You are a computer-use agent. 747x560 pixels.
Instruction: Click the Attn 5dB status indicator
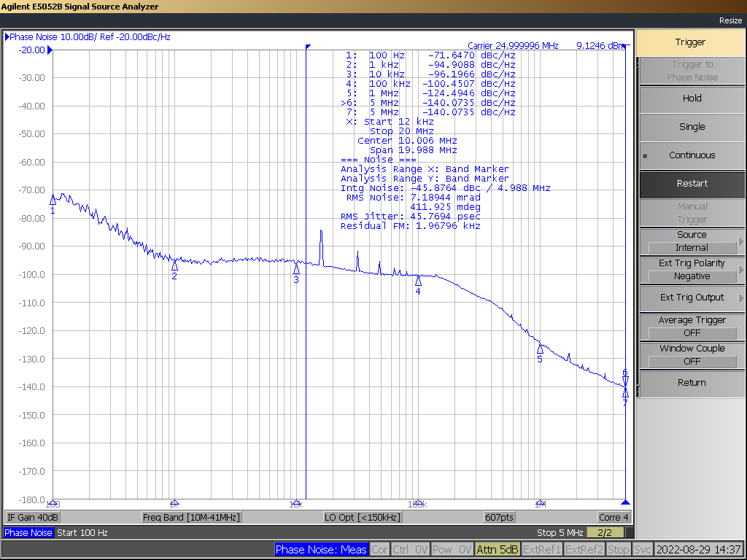497,550
